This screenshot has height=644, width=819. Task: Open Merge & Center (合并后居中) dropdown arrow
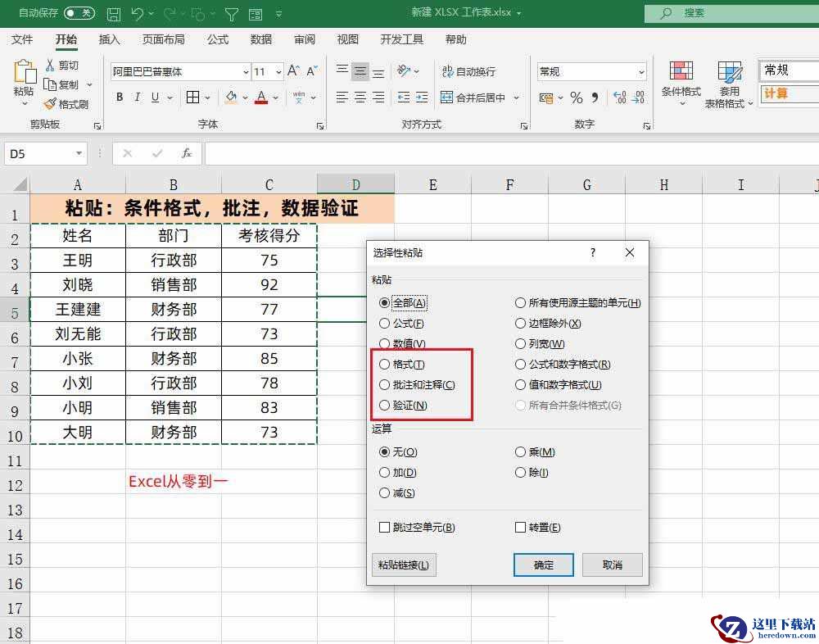(516, 98)
